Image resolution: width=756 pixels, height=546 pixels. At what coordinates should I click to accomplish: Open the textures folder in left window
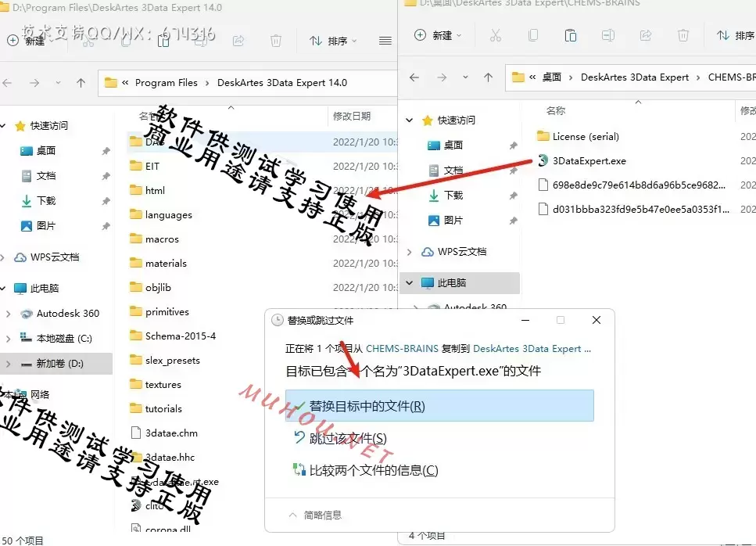(x=163, y=384)
